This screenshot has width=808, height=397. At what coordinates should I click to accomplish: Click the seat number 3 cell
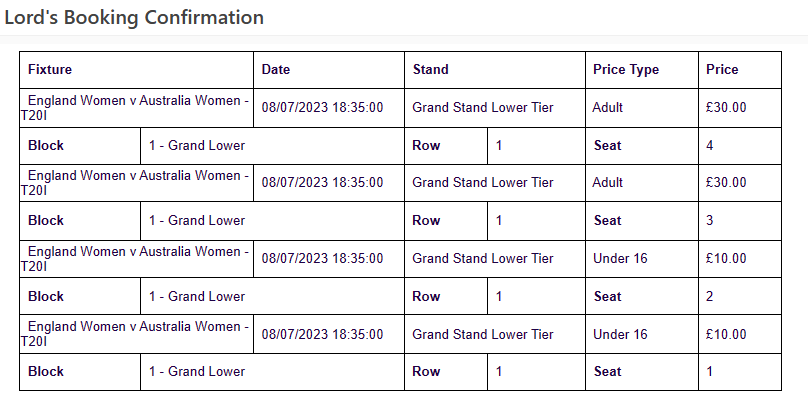point(739,221)
